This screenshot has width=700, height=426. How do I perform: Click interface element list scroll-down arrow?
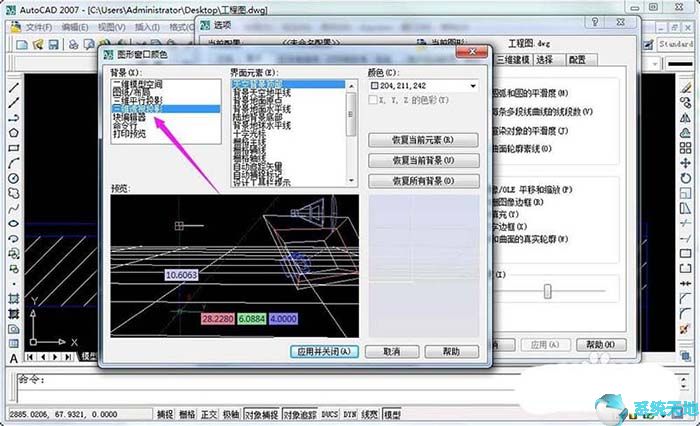point(351,180)
